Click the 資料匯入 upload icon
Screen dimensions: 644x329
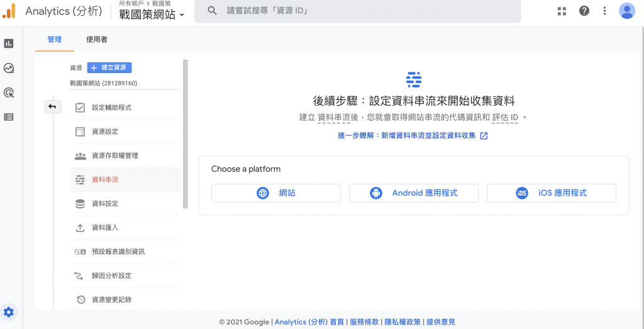tap(80, 227)
